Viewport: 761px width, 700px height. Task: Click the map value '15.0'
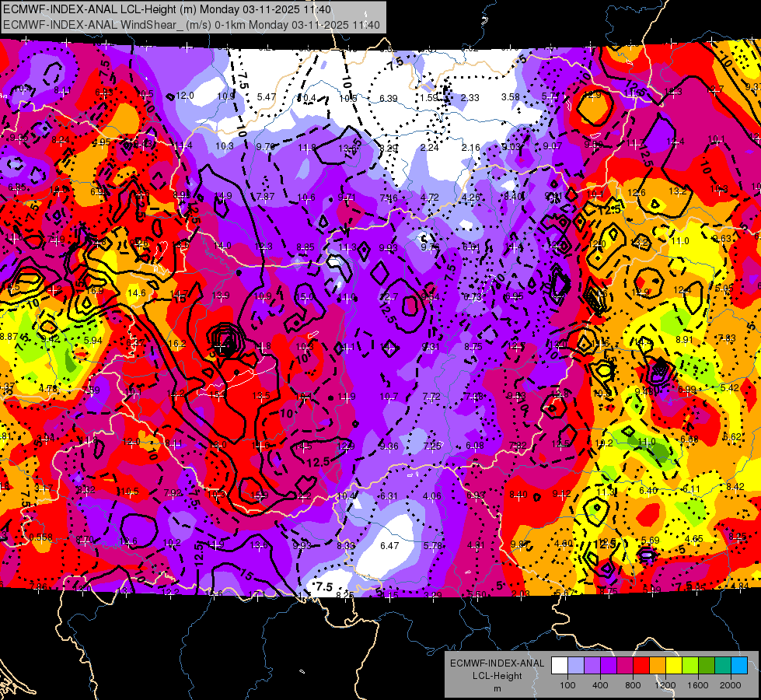click(305, 296)
